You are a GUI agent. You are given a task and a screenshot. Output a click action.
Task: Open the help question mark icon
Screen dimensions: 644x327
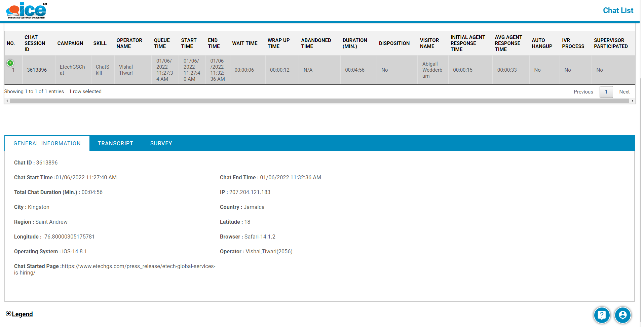click(x=602, y=315)
